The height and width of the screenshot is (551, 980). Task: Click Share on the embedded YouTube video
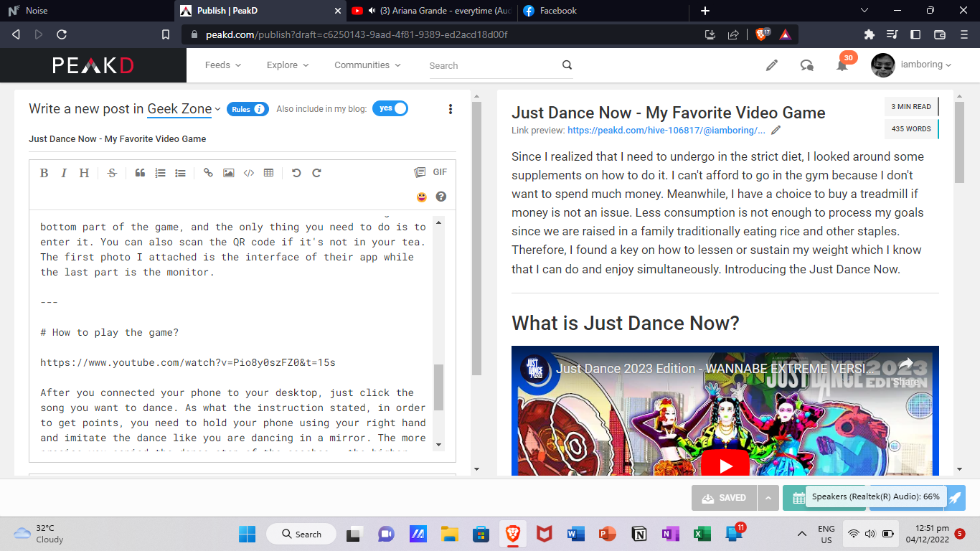pos(905,372)
